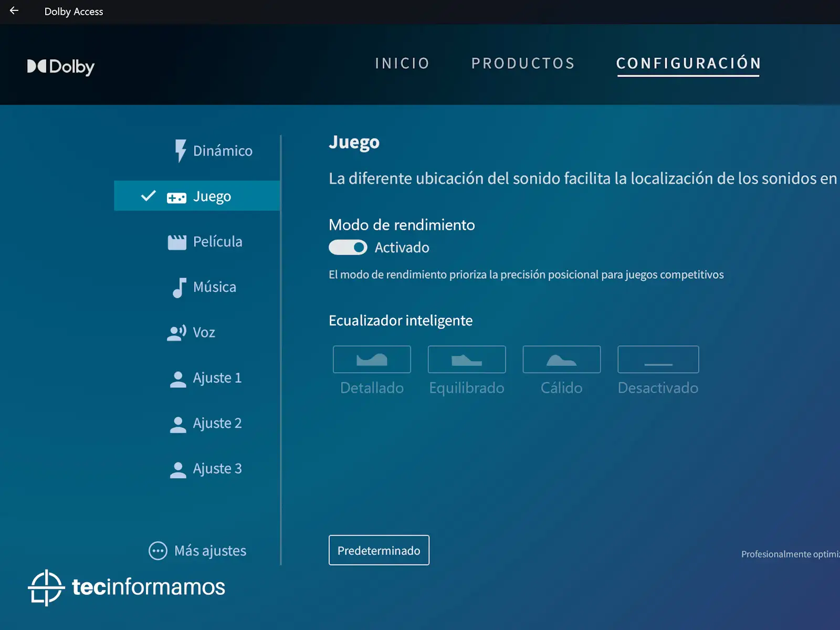Choose the Cálido equalizer preset
This screenshot has height=630, width=840.
[x=562, y=360]
